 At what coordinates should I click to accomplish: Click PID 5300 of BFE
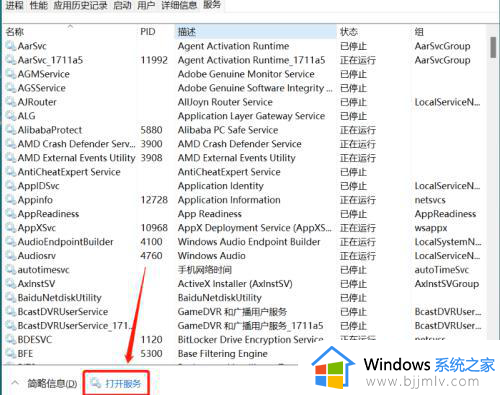[151, 354]
